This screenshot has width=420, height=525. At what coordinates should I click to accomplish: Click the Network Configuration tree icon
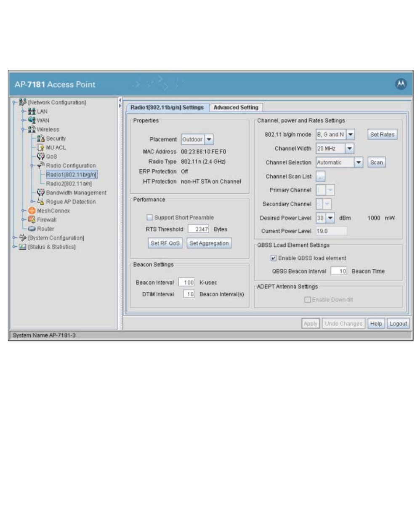pyautogui.click(x=23, y=102)
